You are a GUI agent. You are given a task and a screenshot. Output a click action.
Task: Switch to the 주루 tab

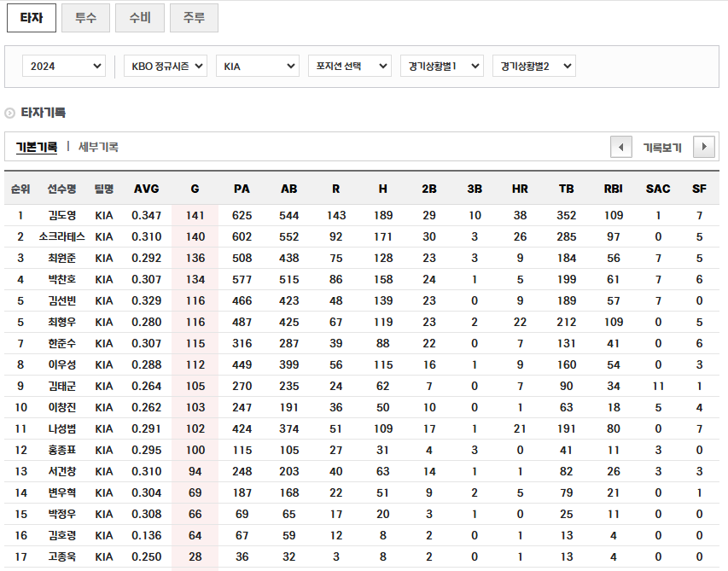[194, 18]
